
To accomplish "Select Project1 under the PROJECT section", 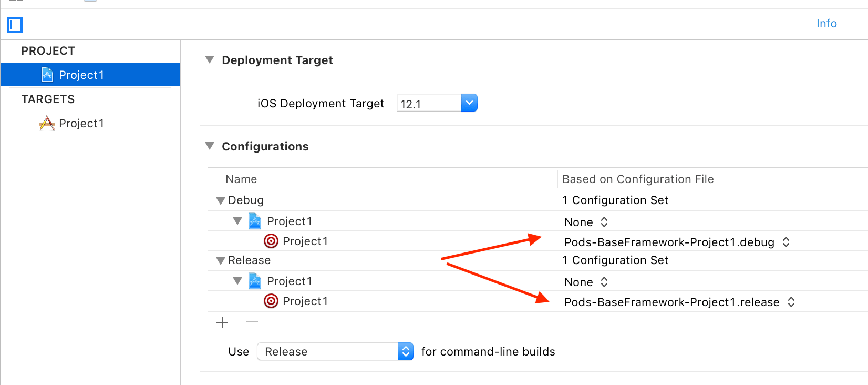I will 81,75.
